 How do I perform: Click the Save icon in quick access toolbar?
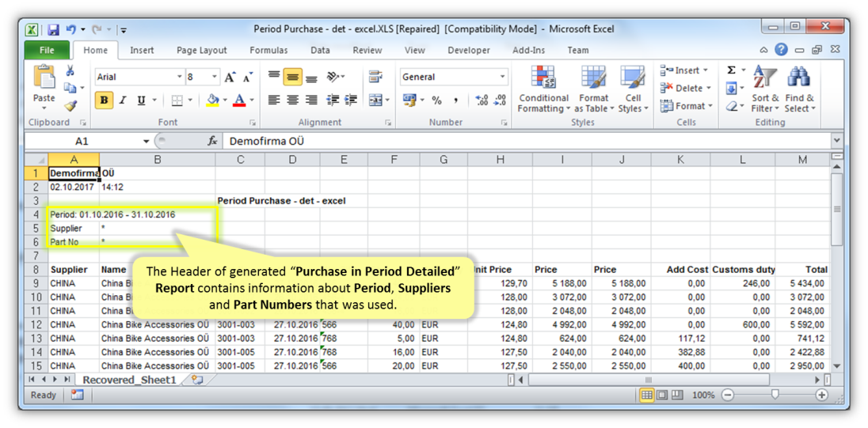(x=52, y=29)
